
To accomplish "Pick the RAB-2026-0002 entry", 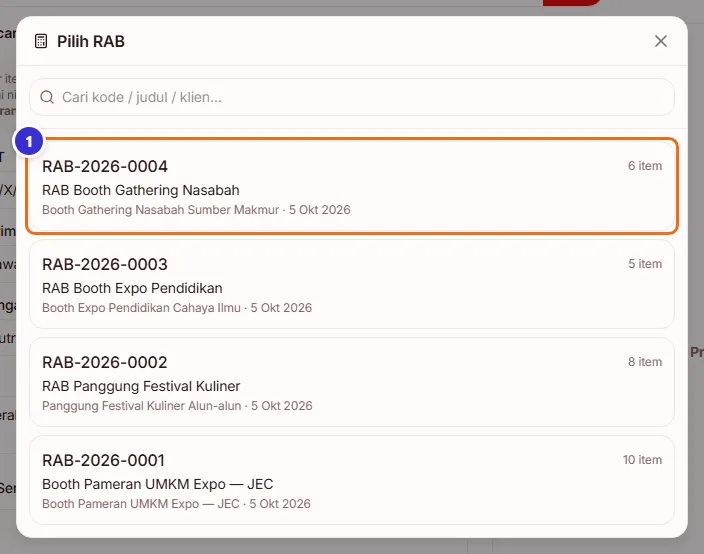I will pos(352,382).
